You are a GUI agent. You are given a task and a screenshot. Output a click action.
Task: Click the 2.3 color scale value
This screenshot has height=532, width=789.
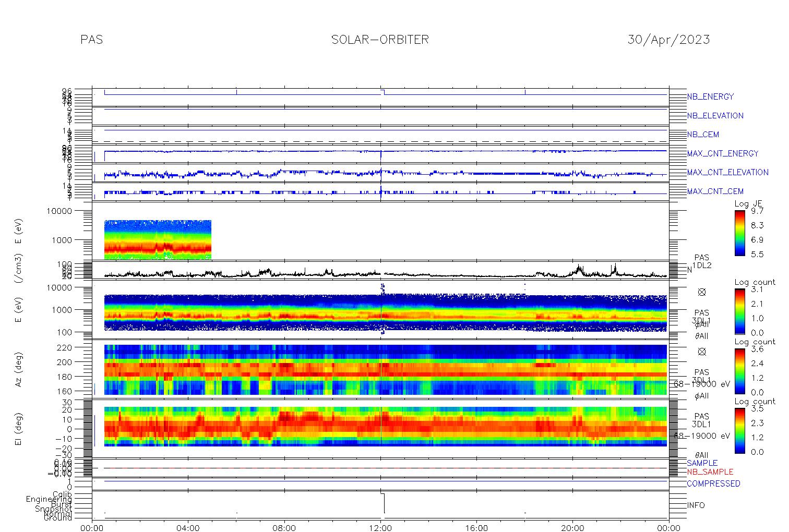[757, 423]
